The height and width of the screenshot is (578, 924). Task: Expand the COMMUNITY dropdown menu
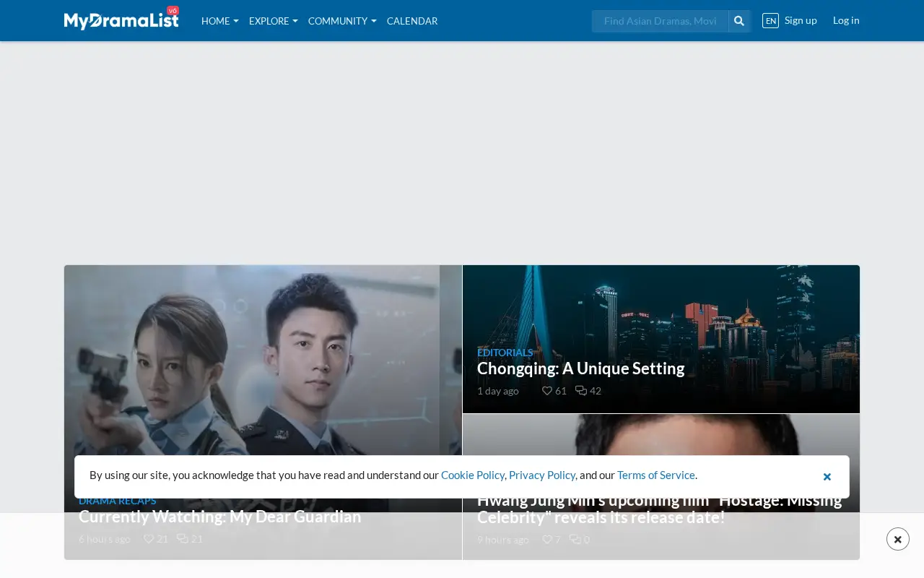pyautogui.click(x=342, y=21)
